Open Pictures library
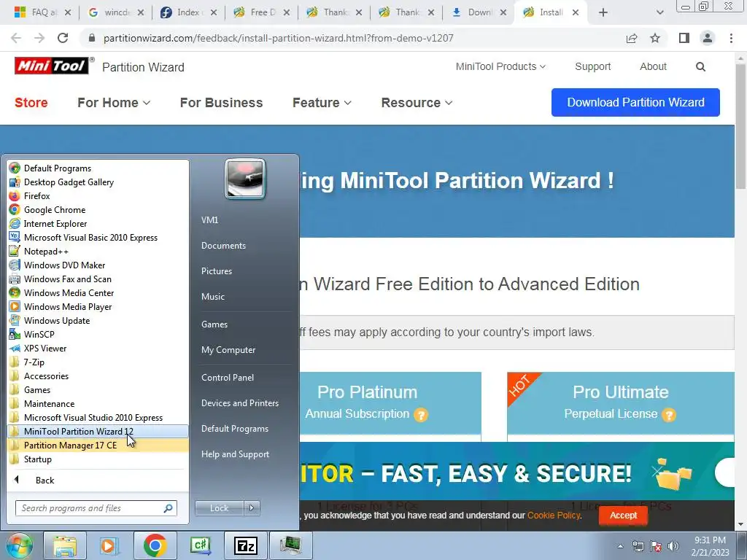The height and width of the screenshot is (560, 747). 216,271
